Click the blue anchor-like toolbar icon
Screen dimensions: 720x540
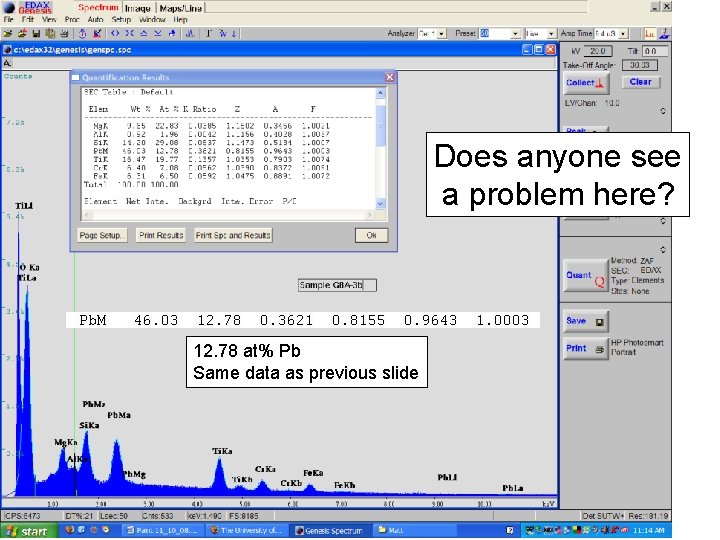pos(82,34)
